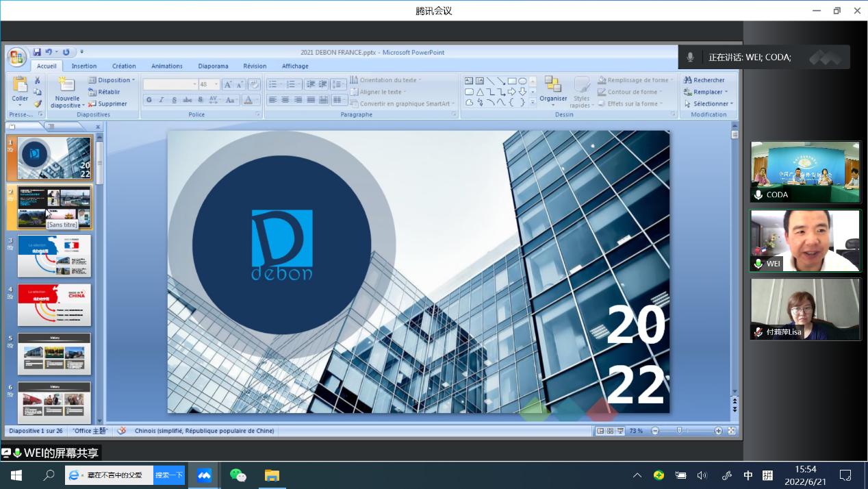Adjust the zoom slider handle

[679, 431]
